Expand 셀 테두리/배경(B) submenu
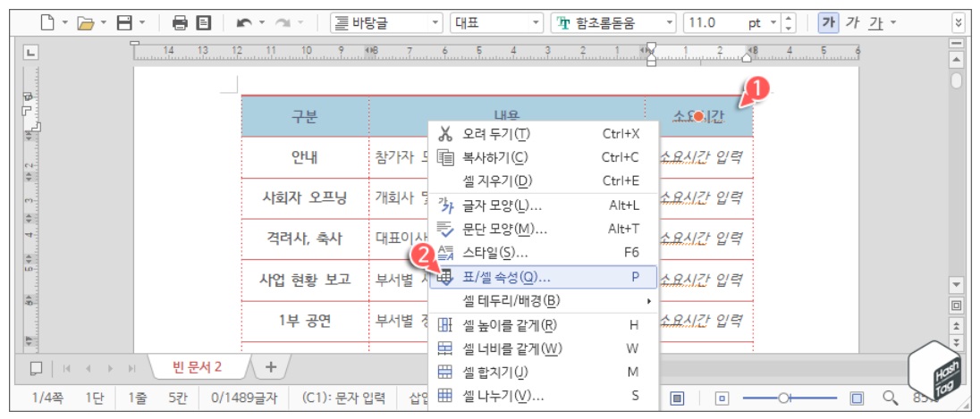 (x=543, y=301)
